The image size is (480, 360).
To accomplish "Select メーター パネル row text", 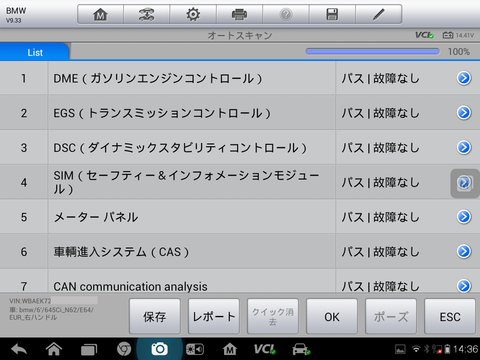I will 96,217.
